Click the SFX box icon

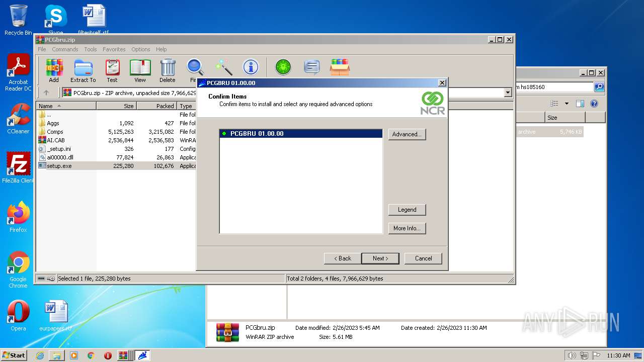340,67
